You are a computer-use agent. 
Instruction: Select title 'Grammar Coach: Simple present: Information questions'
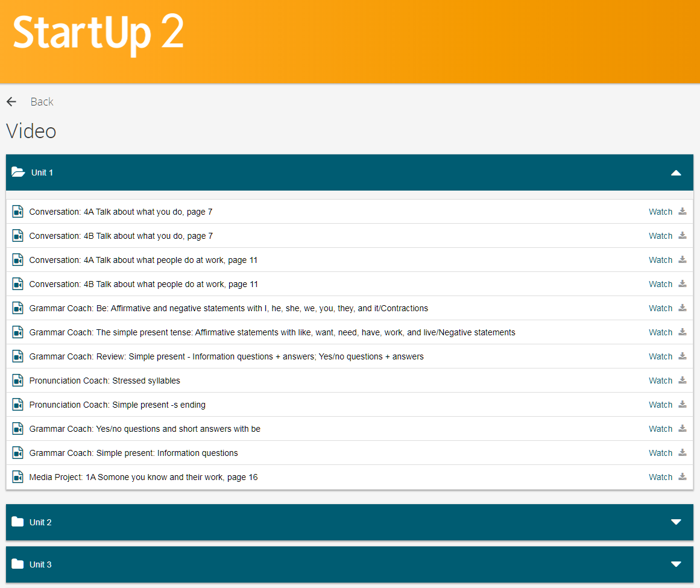click(x=133, y=453)
